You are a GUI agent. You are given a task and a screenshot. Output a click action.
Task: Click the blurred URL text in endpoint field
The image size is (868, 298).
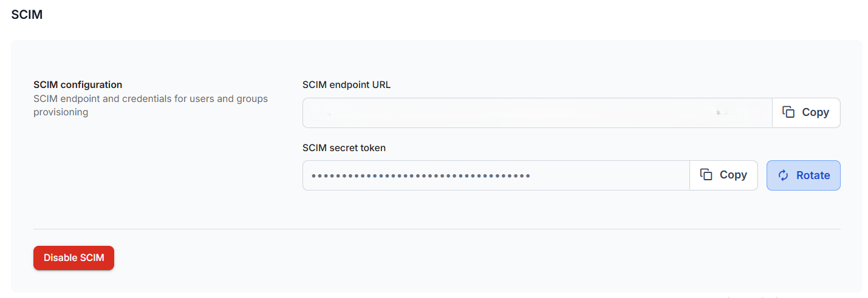(x=516, y=113)
